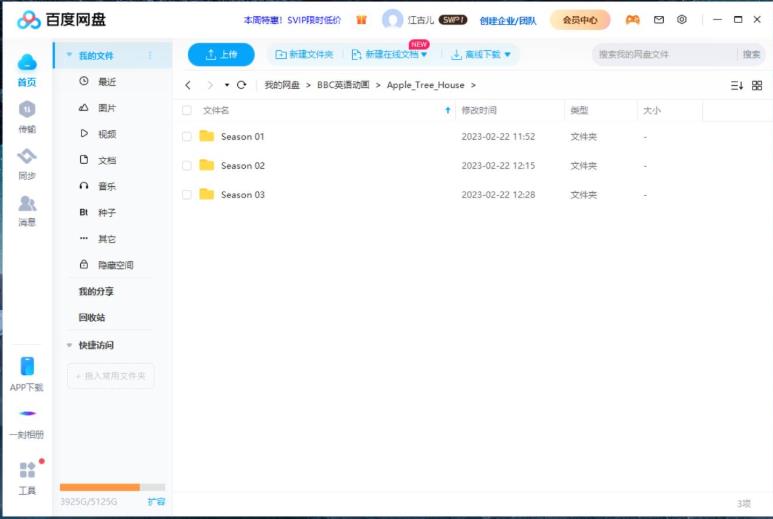Click the 修改时间 column header
Viewport: 773px width, 519px height.
click(x=479, y=110)
